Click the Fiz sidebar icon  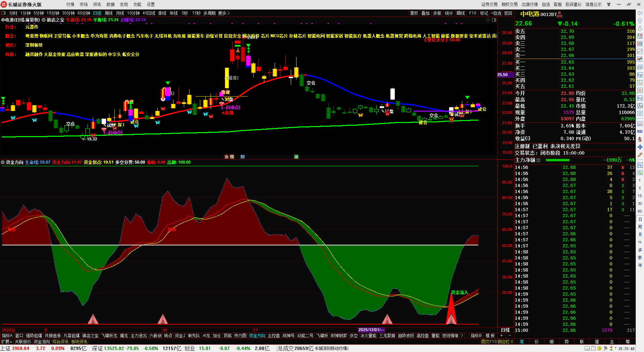(640, 98)
